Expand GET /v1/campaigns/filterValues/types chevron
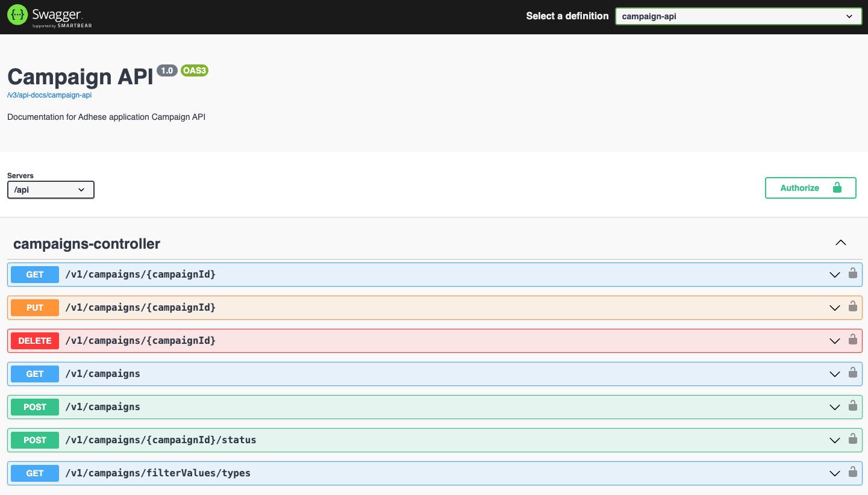The image size is (868, 495). [834, 473]
